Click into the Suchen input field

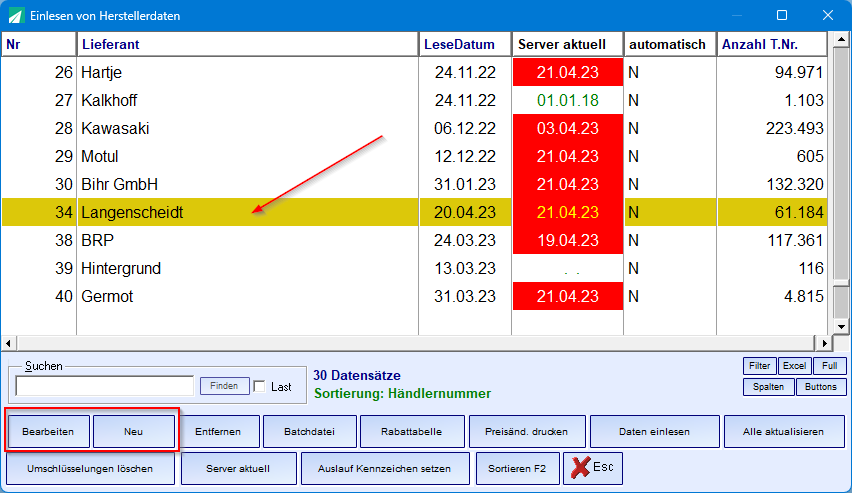coord(104,386)
